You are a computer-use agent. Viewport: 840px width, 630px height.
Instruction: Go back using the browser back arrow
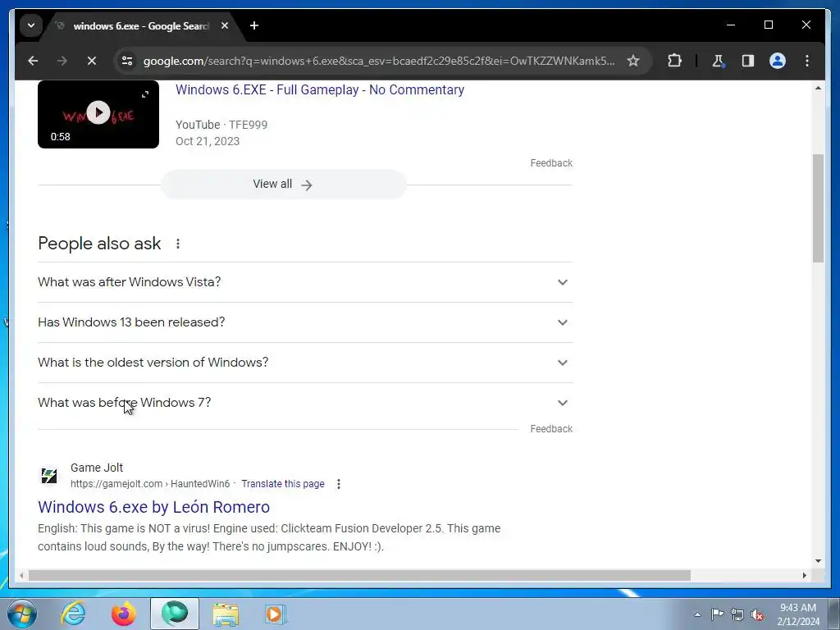click(33, 61)
